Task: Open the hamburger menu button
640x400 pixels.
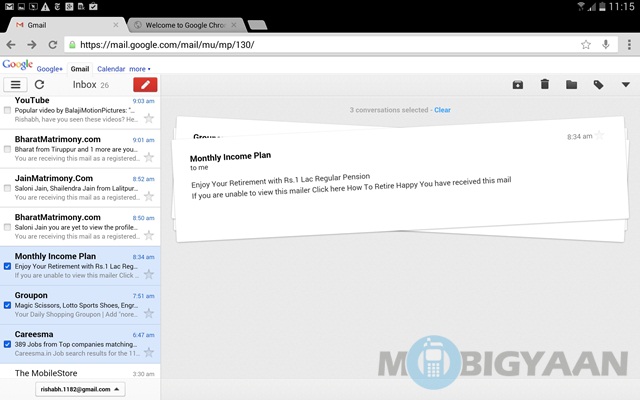Action: (x=16, y=84)
